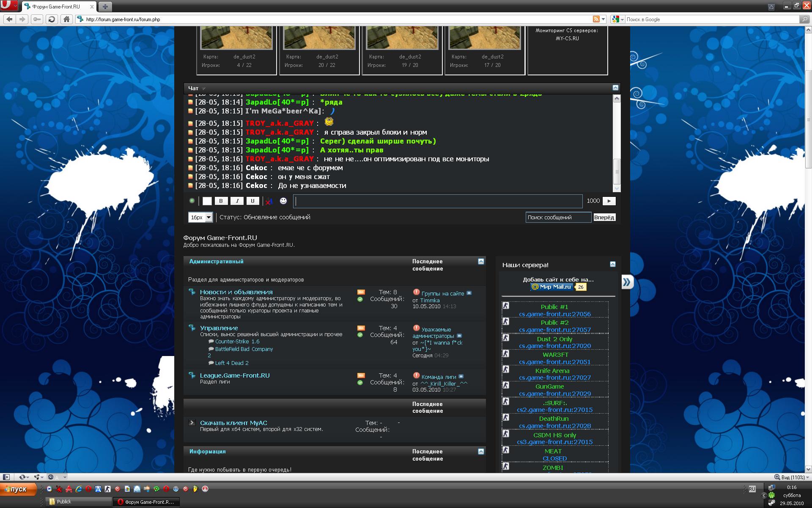Open new browser tab with plus button
Image resolution: width=812 pixels, height=508 pixels.
(x=105, y=6)
